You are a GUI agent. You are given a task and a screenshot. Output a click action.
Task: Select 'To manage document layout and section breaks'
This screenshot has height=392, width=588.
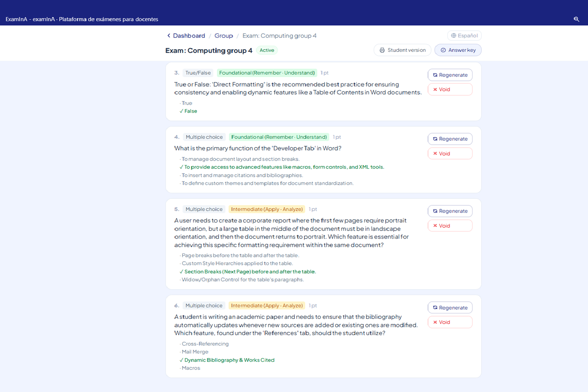239,159
